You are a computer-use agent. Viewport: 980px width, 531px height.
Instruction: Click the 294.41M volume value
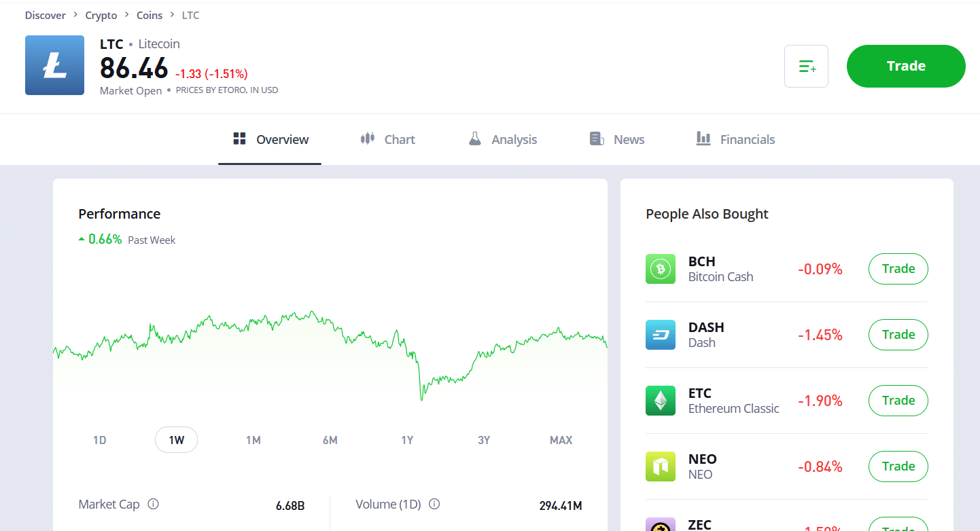click(561, 506)
